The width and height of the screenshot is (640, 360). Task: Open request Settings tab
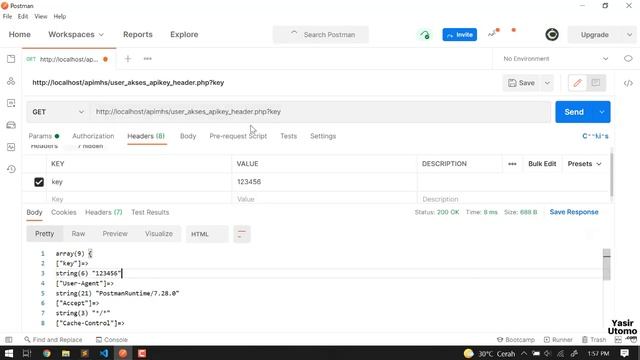(x=323, y=136)
